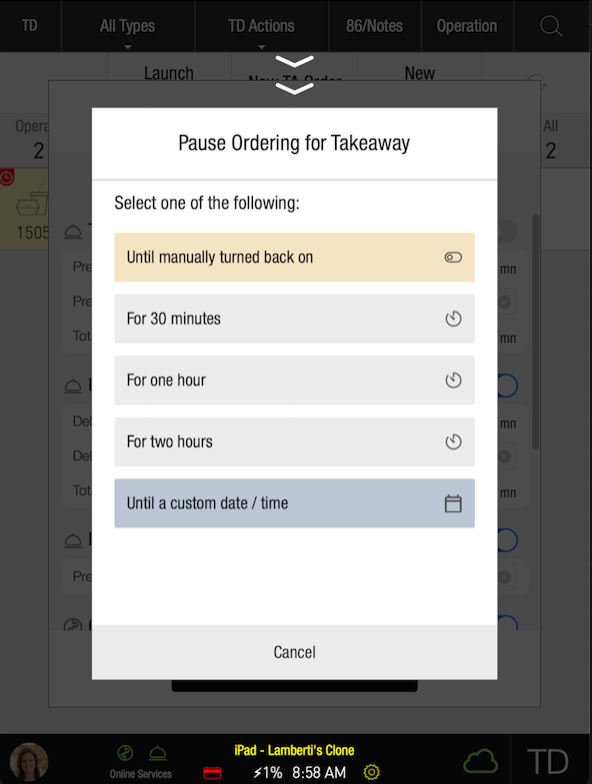Switch to the Operation tab
Viewport: 592px width, 784px height.
tap(467, 26)
